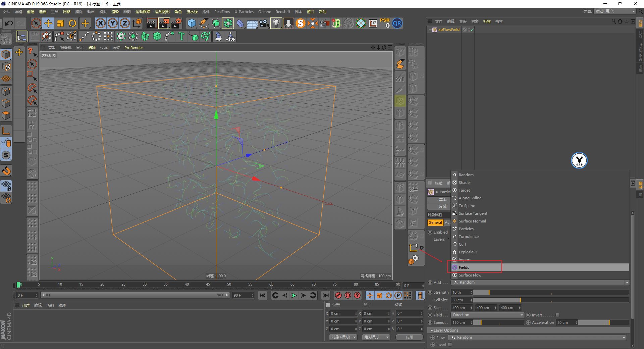Click the camera object icon
Viewport: 644px width, 349px height.
coord(264,23)
